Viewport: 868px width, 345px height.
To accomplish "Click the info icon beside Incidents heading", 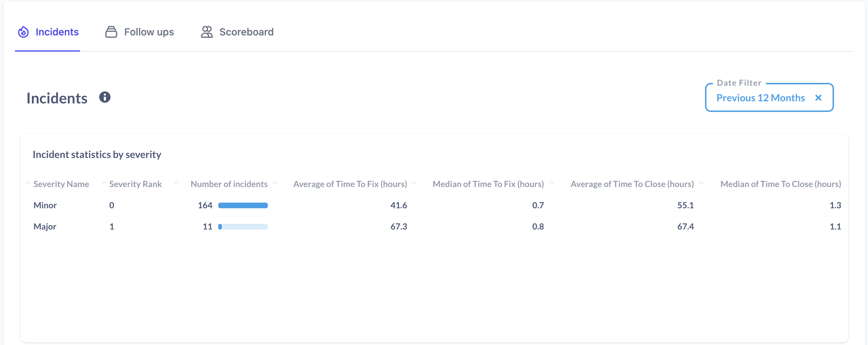I will pos(105,97).
